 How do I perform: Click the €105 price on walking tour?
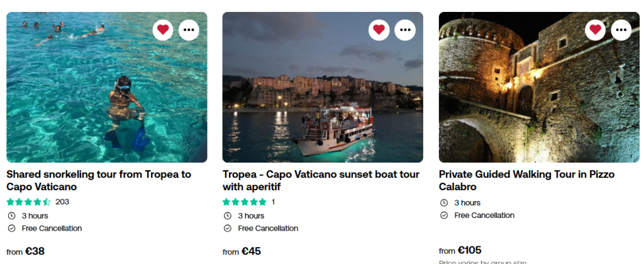(469, 250)
